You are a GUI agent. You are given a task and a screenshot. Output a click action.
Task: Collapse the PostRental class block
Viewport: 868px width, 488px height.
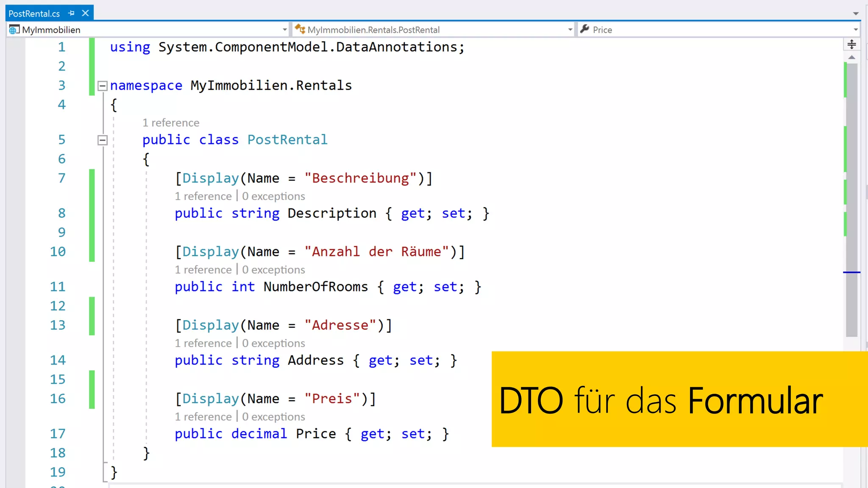[103, 140]
